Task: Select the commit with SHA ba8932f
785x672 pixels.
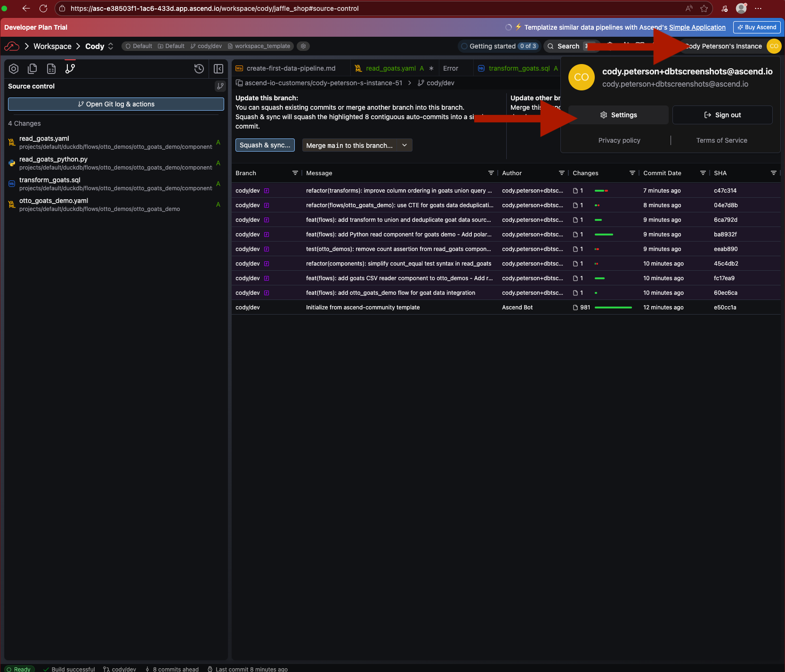Action: coord(506,235)
